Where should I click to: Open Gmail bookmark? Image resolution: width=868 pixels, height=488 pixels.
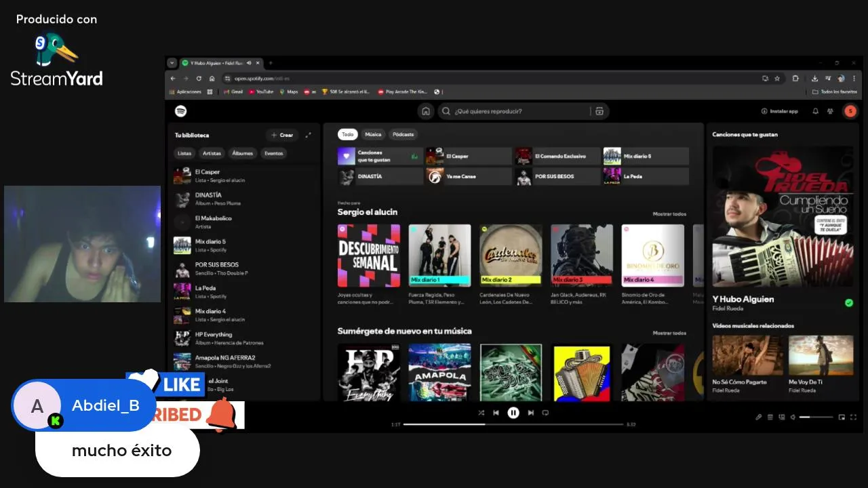(233, 91)
